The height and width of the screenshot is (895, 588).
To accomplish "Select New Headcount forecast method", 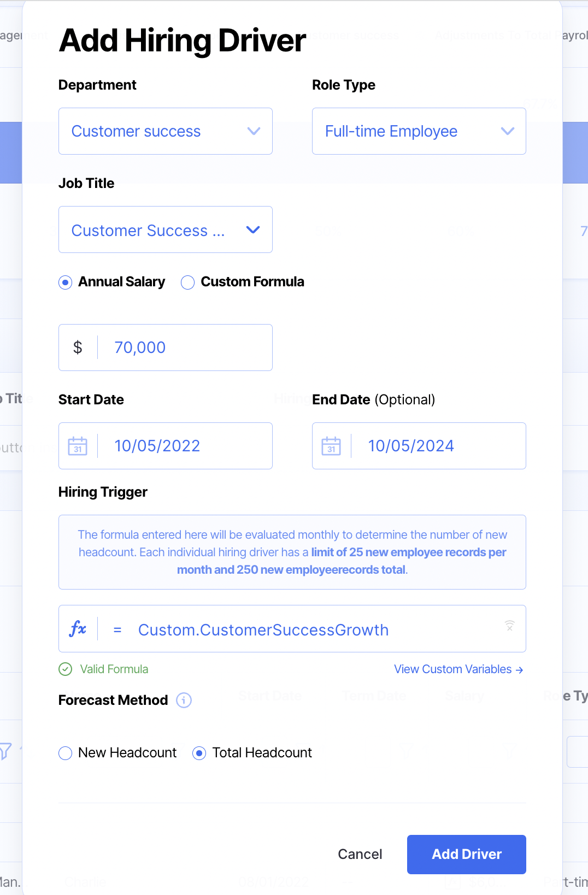I will 66,753.
